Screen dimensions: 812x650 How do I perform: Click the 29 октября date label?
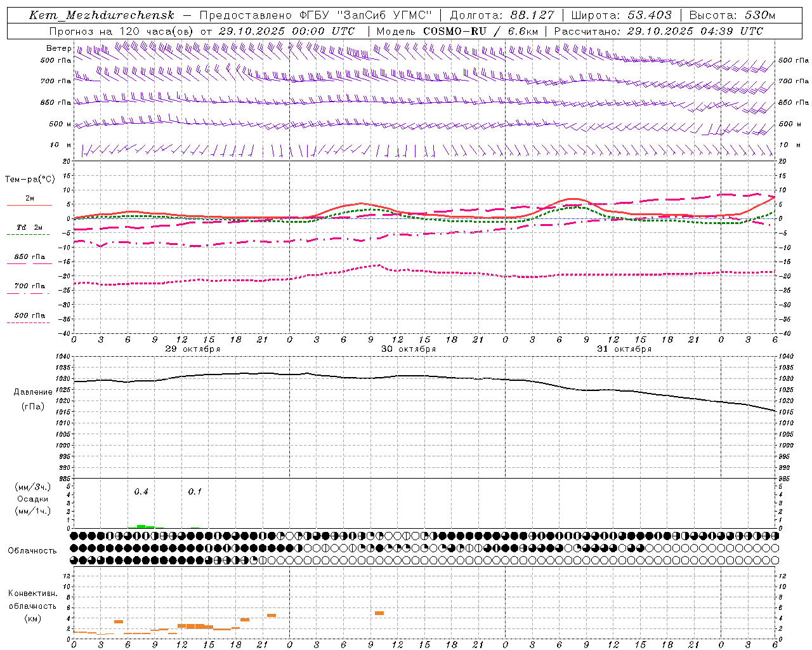click(193, 349)
